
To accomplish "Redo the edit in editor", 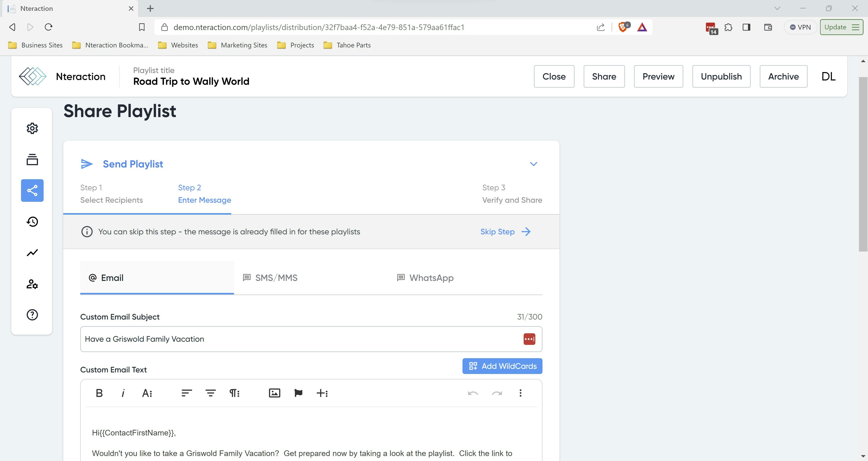I will click(497, 393).
